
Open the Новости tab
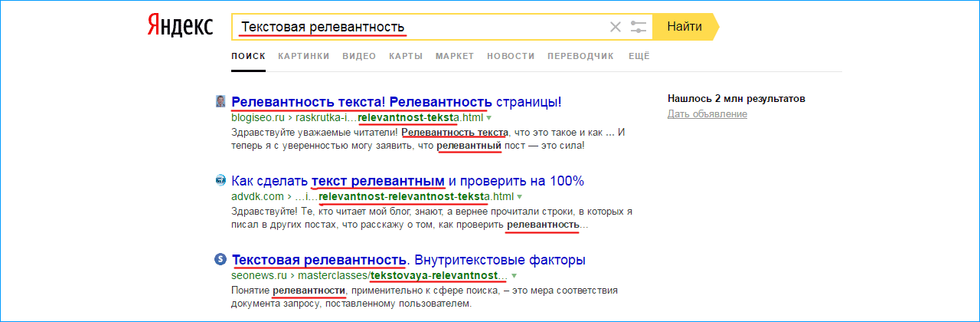click(511, 56)
